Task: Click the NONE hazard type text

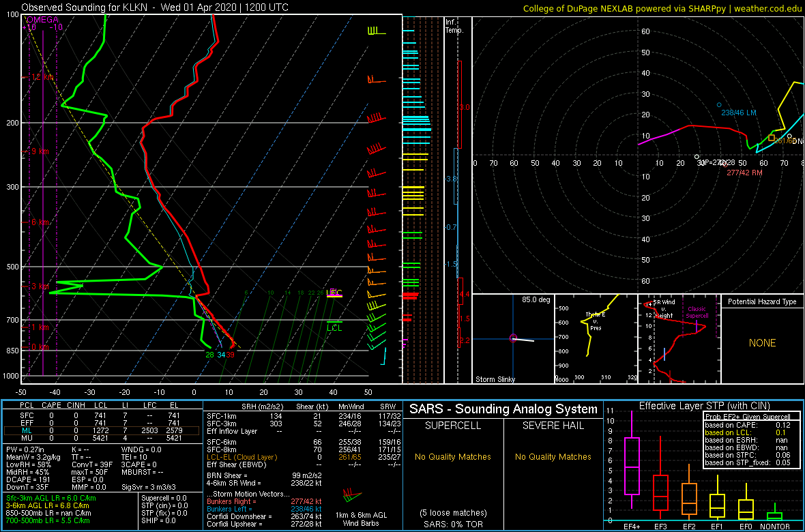Action: (761, 343)
